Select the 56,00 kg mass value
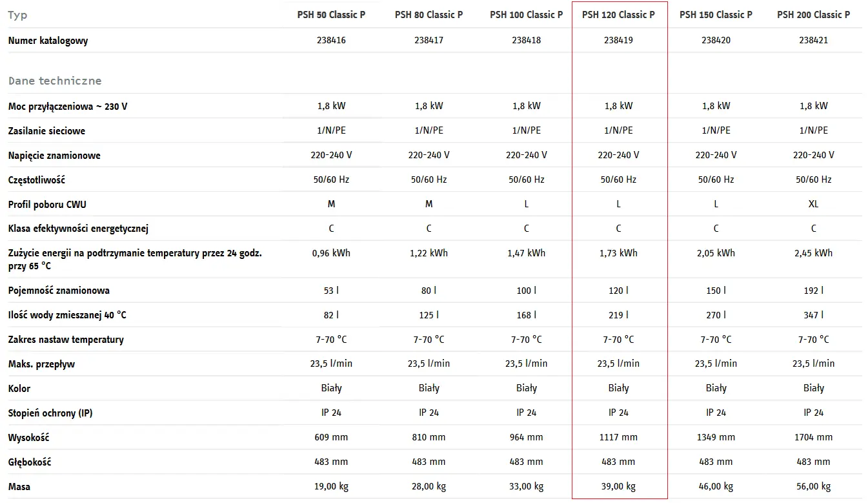The image size is (868, 503). coord(813,486)
